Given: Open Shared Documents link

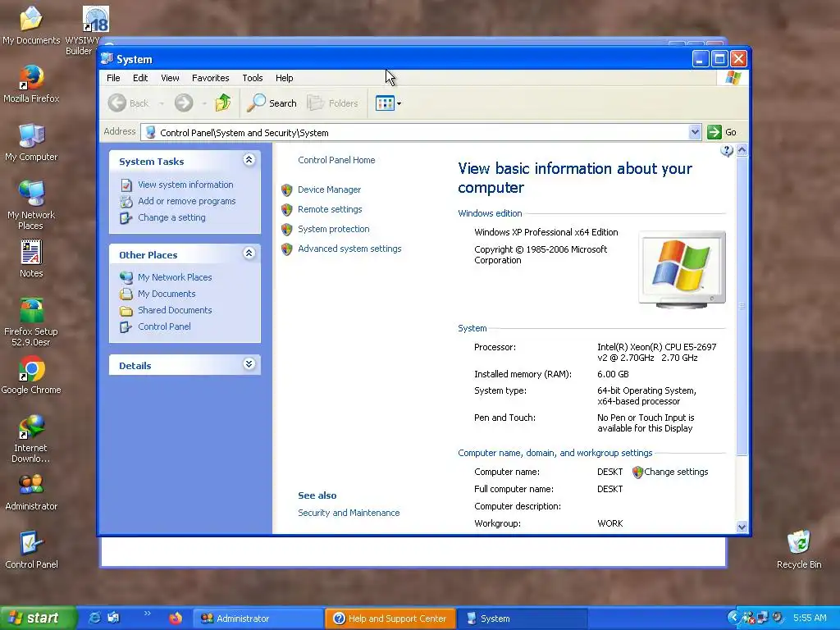Looking at the screenshot, I should click(x=175, y=310).
